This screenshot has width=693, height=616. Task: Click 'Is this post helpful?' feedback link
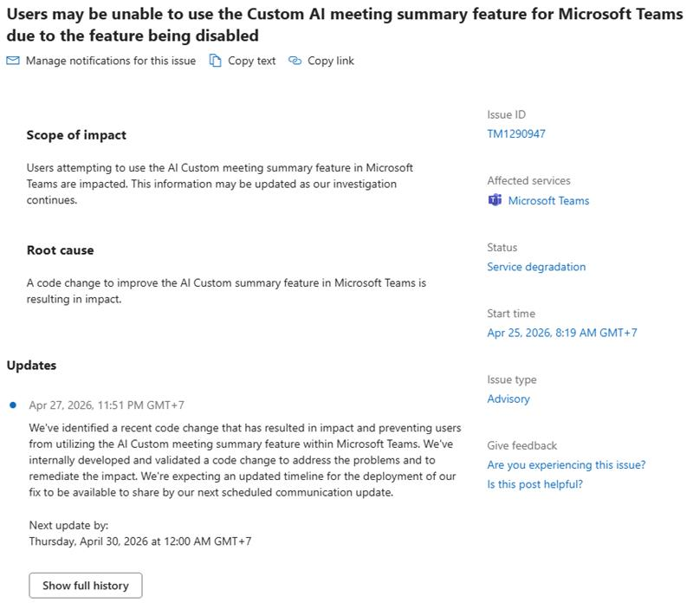(534, 484)
